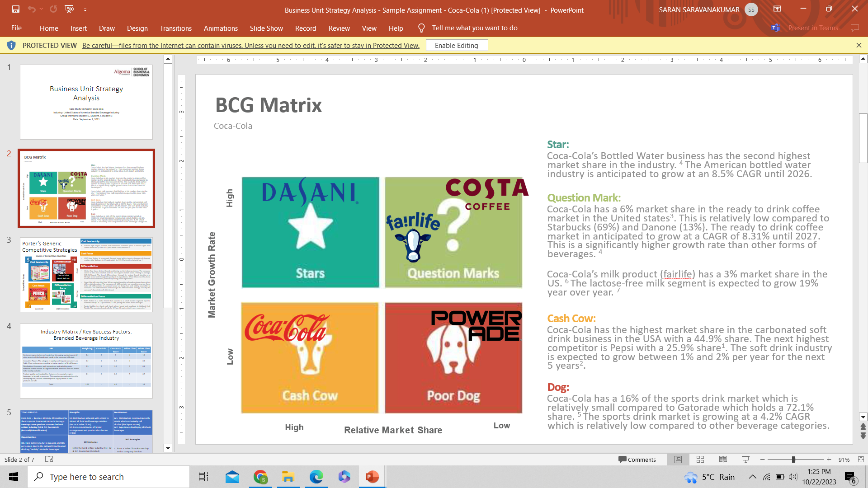
Task: Click the Ribbon Display Options icon
Action: click(x=777, y=9)
